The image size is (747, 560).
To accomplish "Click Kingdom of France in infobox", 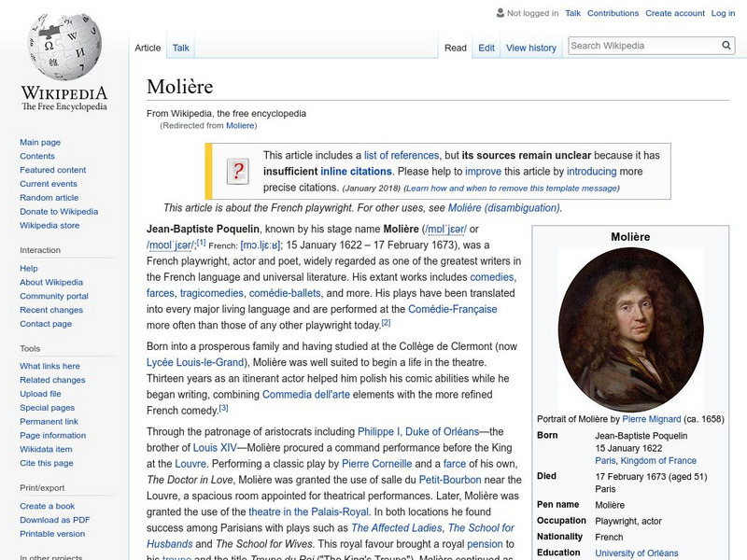I will [x=658, y=460].
